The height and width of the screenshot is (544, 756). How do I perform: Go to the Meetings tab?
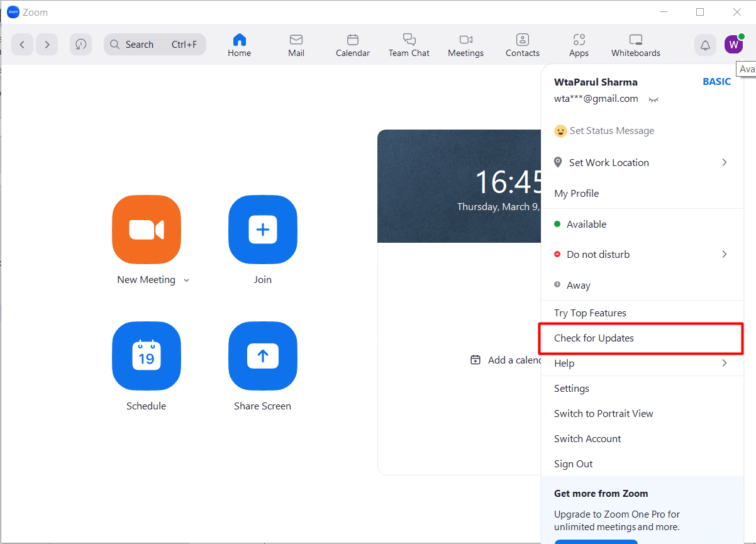click(466, 45)
